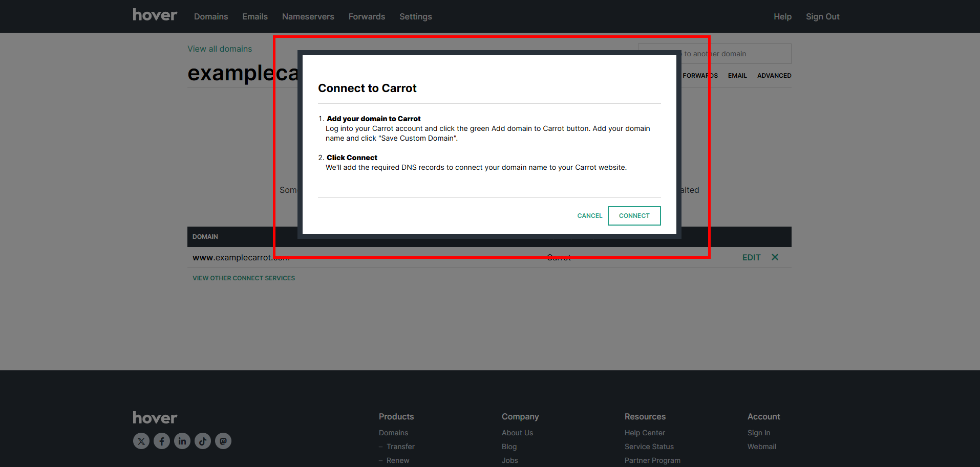
Task: Open Settings in the top navigation
Action: point(416,16)
